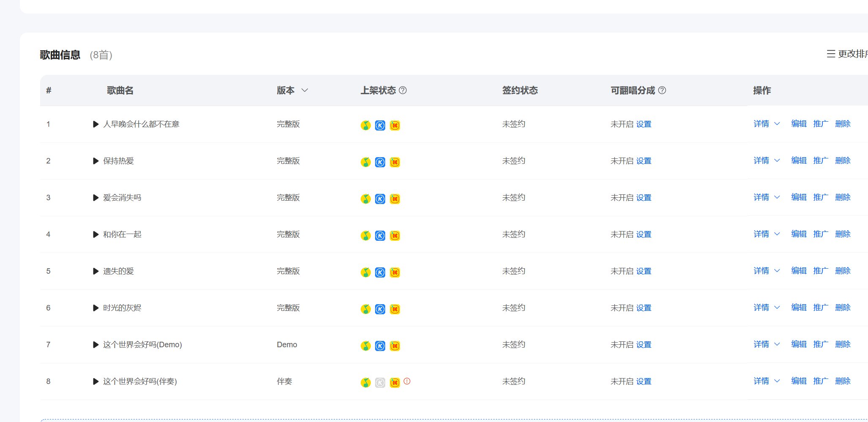Click the 更改排 sort button at top right
Viewport: 868px width, 422px height.
[x=846, y=54]
